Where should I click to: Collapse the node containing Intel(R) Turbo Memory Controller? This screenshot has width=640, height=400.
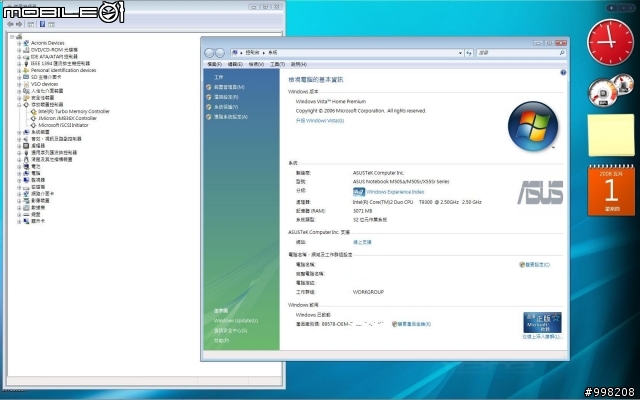click(x=19, y=104)
